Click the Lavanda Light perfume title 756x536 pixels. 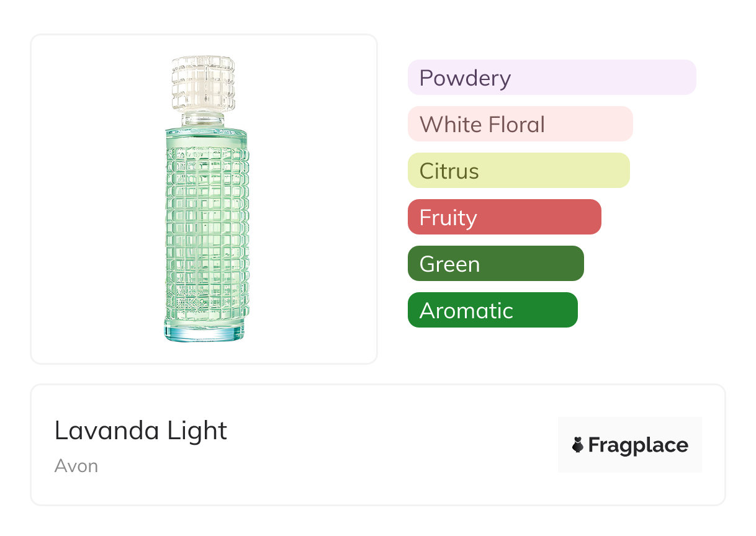[x=141, y=431]
